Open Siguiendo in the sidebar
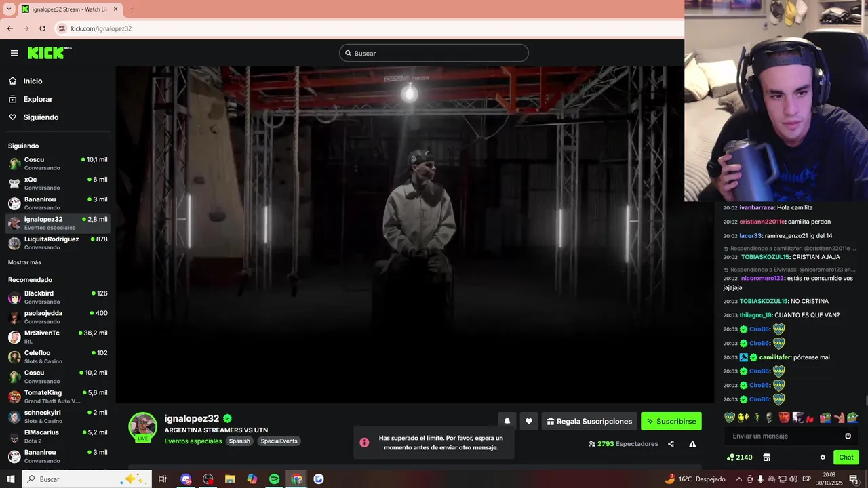 click(41, 117)
